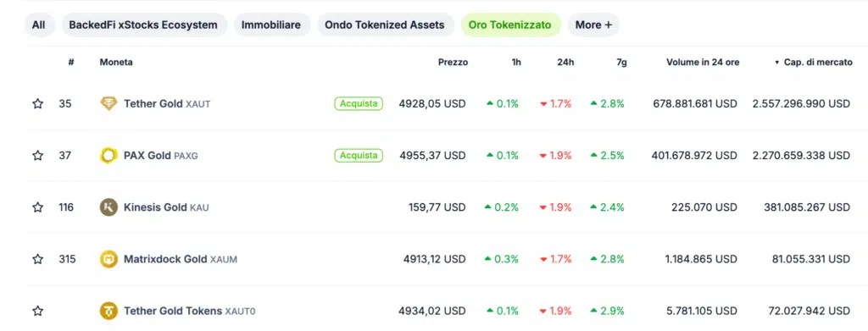Click the Tether Gold XAUT coin logo

108,103
